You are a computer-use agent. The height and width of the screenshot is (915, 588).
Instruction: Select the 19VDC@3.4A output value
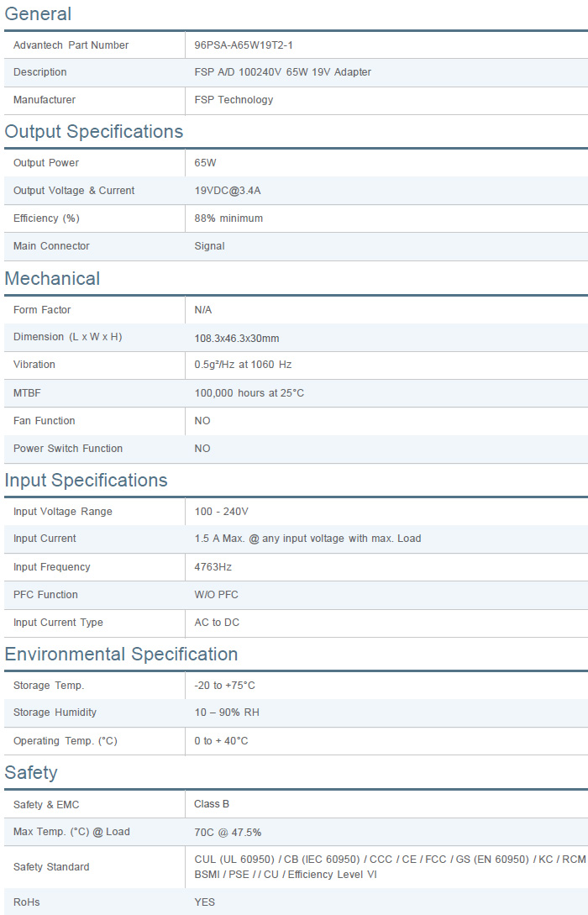point(228,191)
